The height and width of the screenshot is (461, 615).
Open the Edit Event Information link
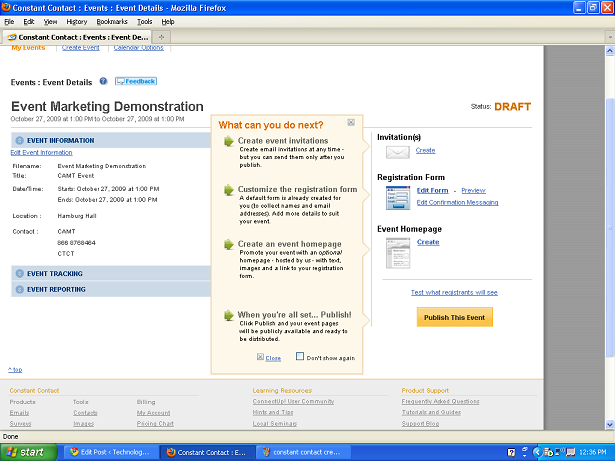41,153
